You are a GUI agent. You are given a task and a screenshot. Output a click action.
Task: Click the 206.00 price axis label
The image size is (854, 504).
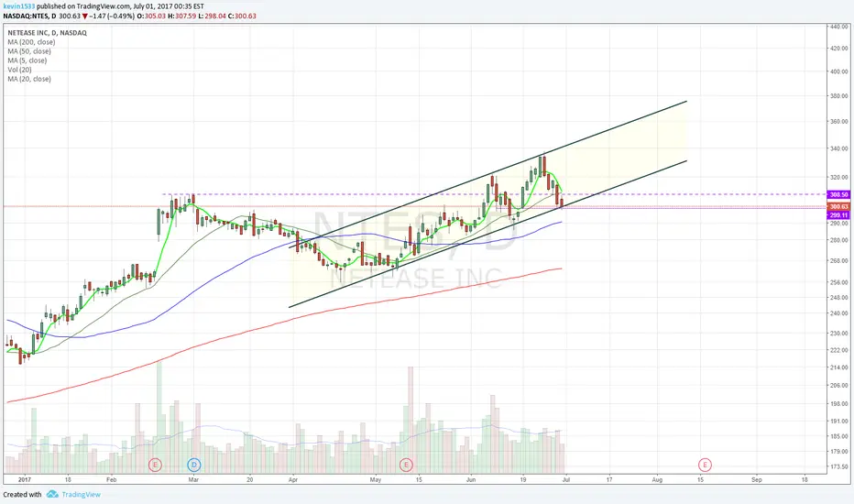(x=838, y=385)
